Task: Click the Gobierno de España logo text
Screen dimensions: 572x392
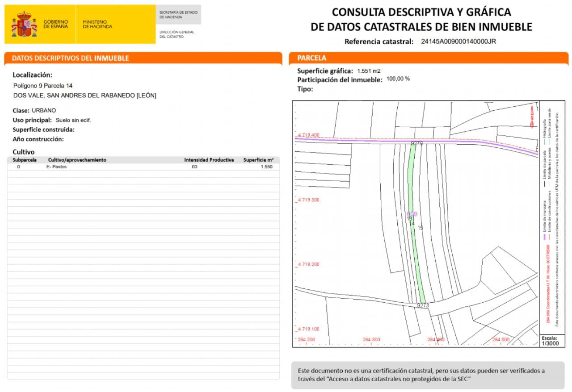Action: 56,24
